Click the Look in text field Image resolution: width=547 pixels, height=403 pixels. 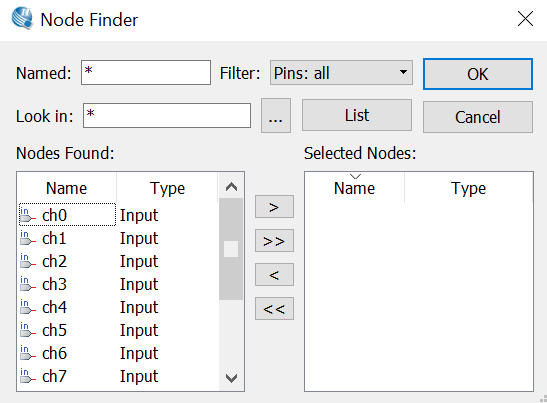167,115
